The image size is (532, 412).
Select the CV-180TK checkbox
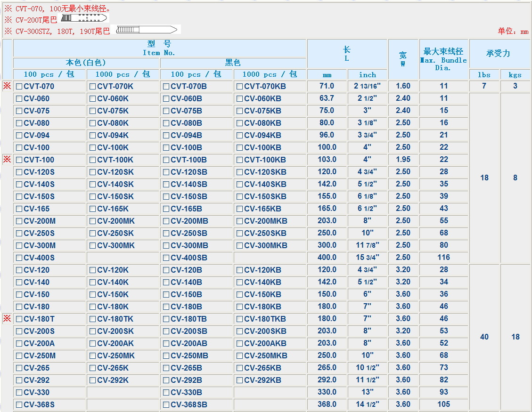pos(92,319)
